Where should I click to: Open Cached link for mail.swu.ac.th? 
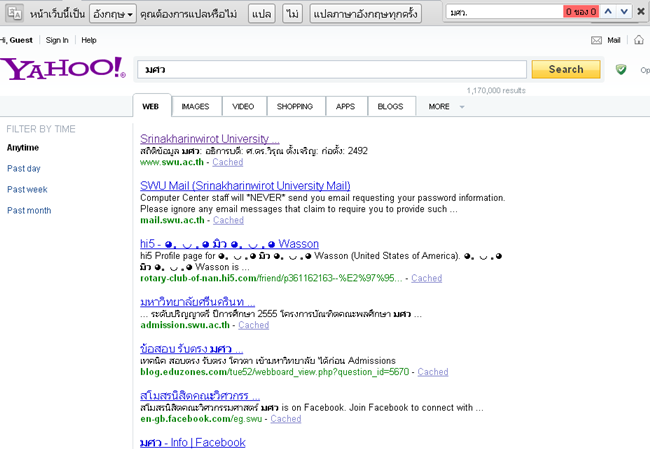click(228, 220)
